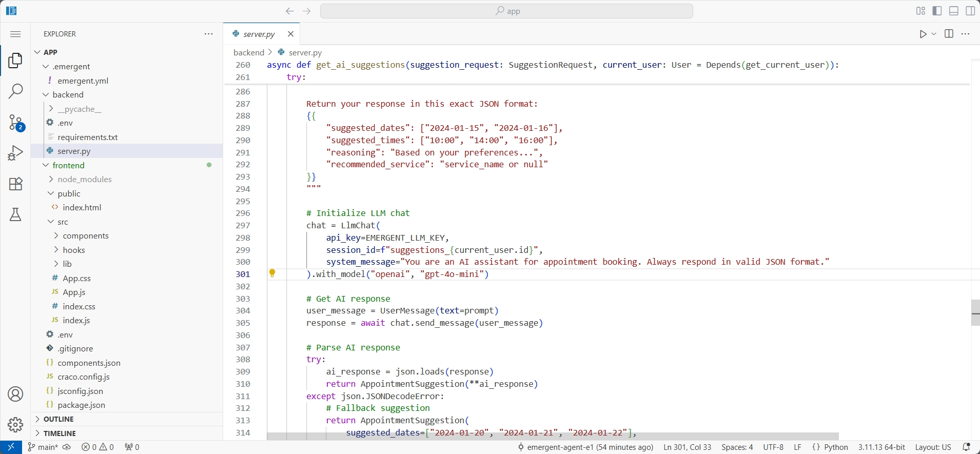Split the editor to the right
Image resolution: width=980 pixels, height=454 pixels.
click(949, 34)
